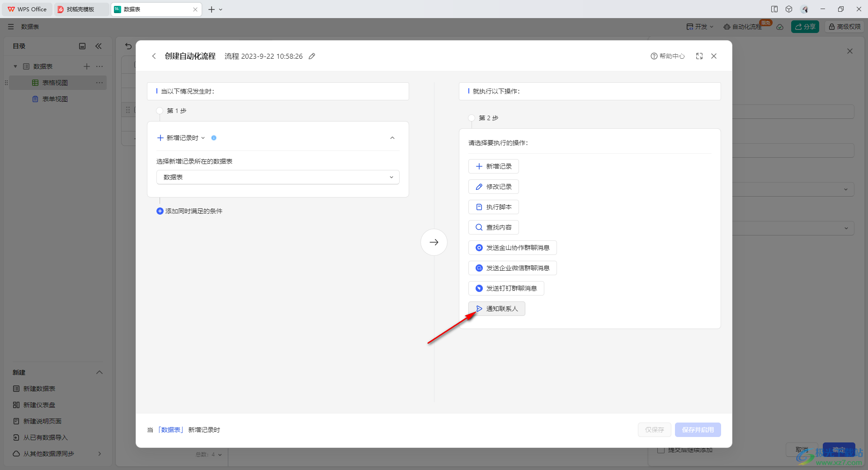Click the 仅保存 button
868x470 pixels.
coord(655,430)
